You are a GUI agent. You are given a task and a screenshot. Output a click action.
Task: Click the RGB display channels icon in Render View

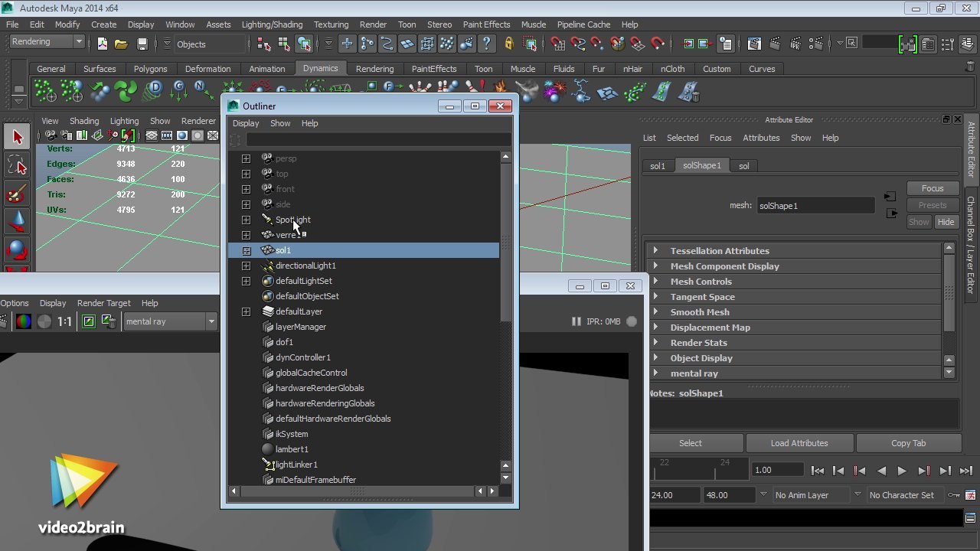pyautogui.click(x=24, y=321)
